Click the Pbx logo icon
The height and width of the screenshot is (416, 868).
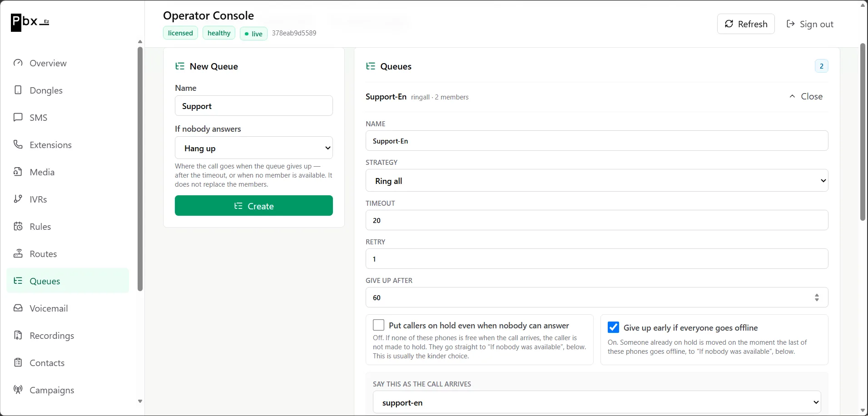coord(30,22)
